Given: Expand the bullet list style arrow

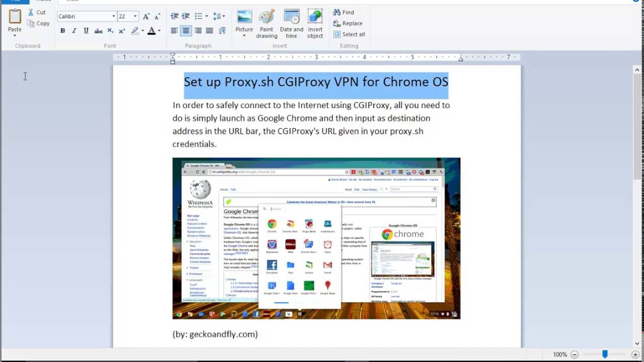Looking at the screenshot, I should click(x=206, y=17).
